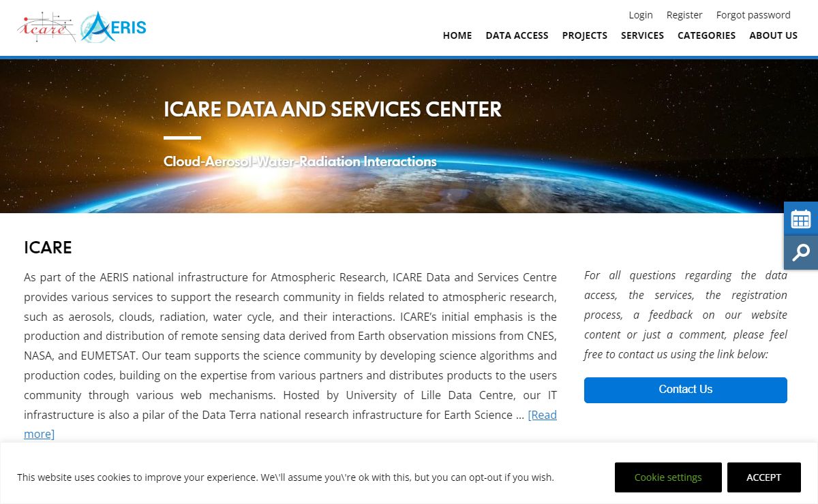Click the ICARE DATA AND SERVICES CENTER title
818x504 pixels.
point(333,109)
